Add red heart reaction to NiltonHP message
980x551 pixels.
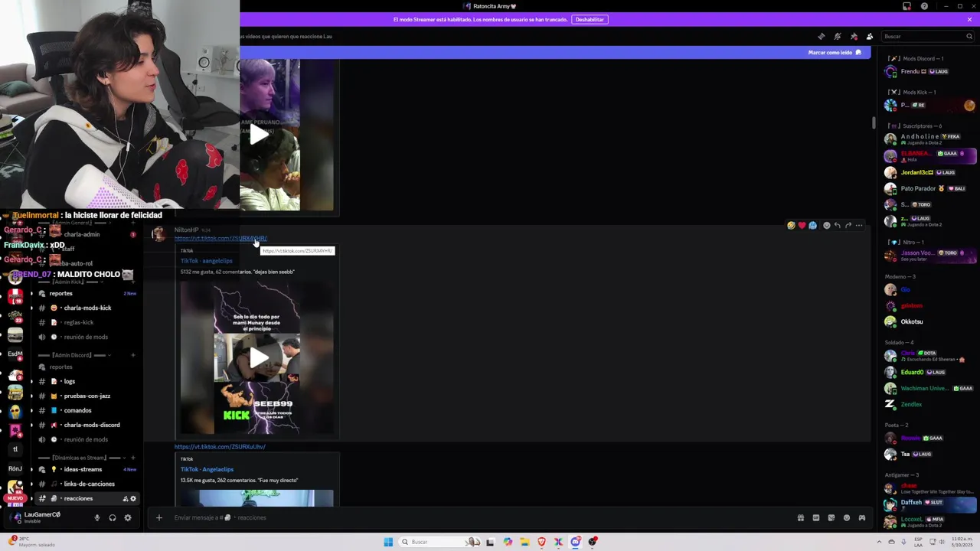point(802,226)
